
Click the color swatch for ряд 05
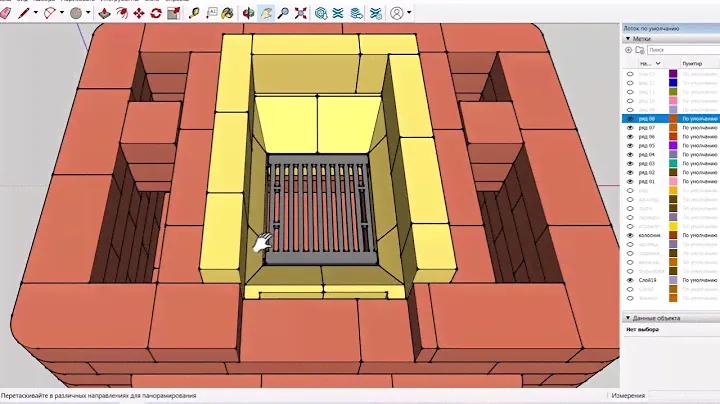(673, 146)
